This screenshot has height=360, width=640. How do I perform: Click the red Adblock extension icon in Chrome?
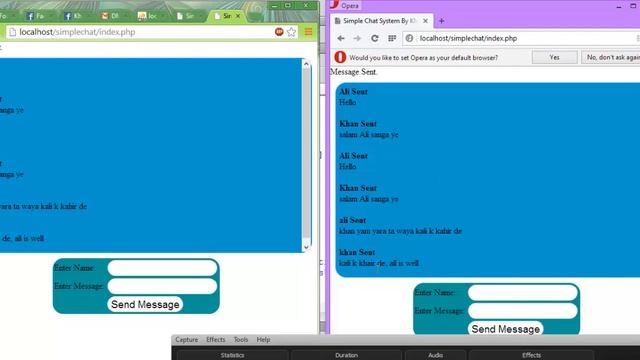[279, 32]
